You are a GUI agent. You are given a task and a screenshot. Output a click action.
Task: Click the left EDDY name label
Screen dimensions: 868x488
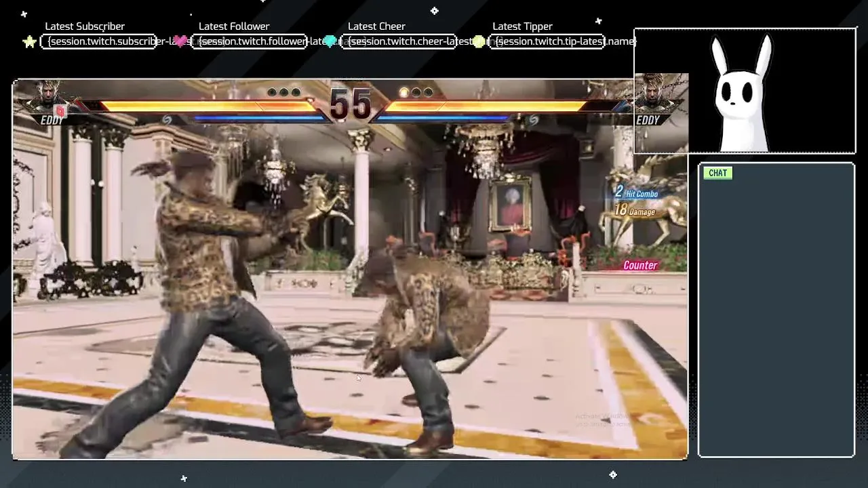tap(52, 121)
